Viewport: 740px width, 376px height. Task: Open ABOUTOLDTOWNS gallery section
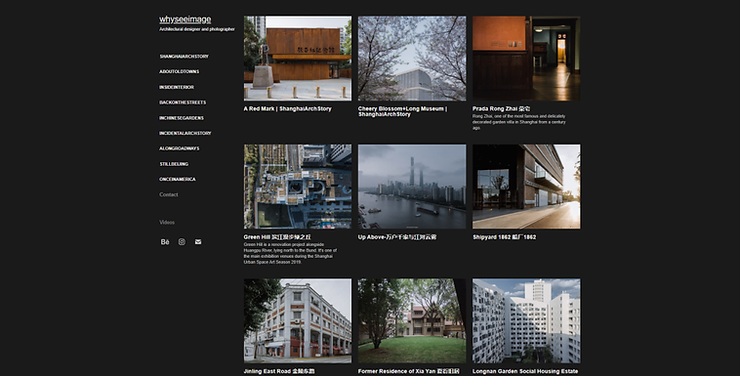(179, 72)
